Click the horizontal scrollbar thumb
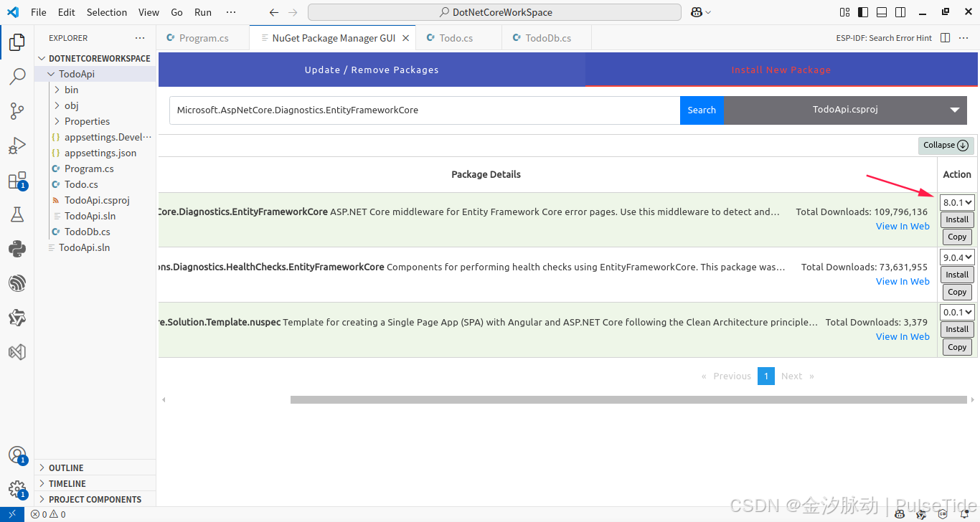The width and height of the screenshot is (980, 522). coord(628,399)
